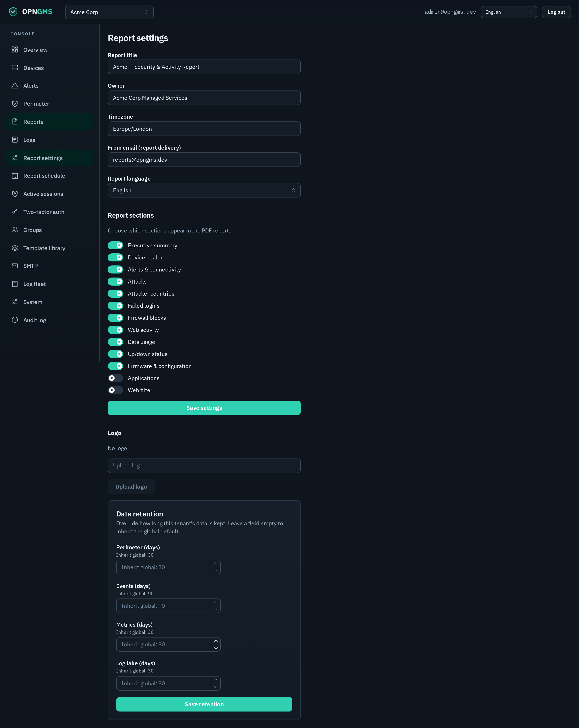Viewport: 579px width, 728px height.
Task: Increase Metrics days with up arrow
Action: [x=216, y=641]
